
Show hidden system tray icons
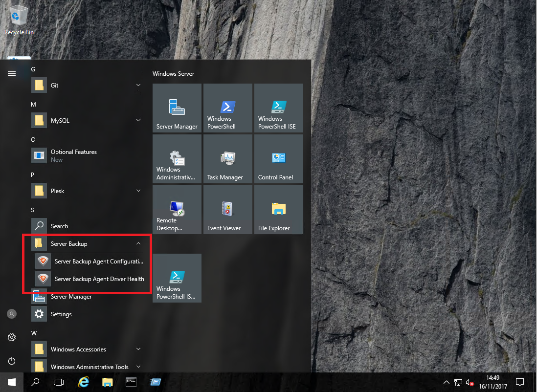point(446,382)
